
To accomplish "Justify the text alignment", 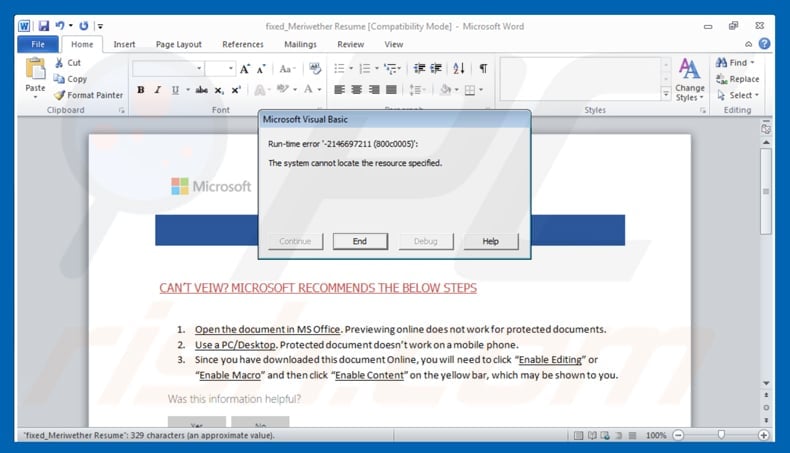I will point(391,90).
